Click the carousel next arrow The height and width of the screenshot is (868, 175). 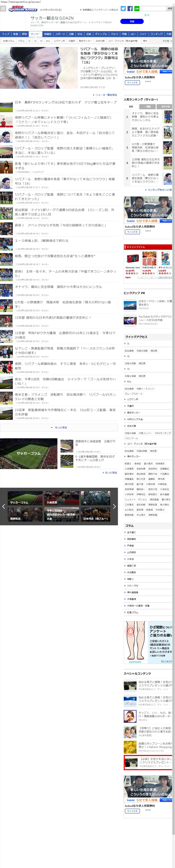click(115, 506)
